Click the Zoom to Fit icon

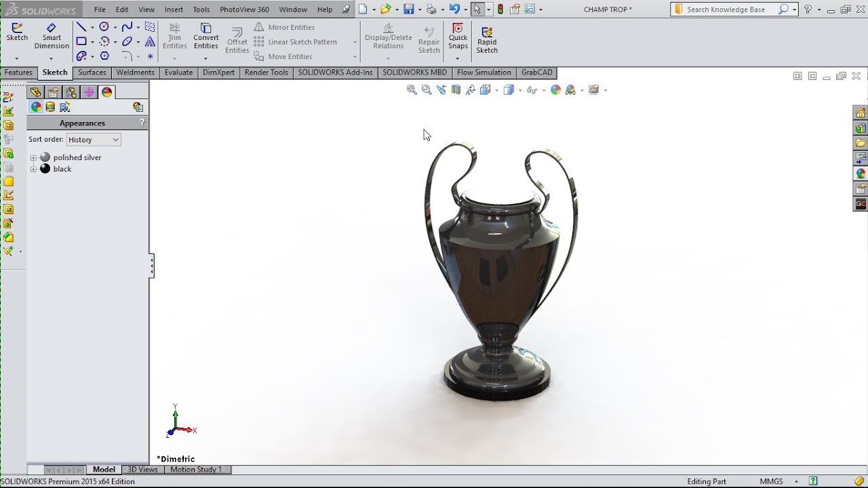412,89
